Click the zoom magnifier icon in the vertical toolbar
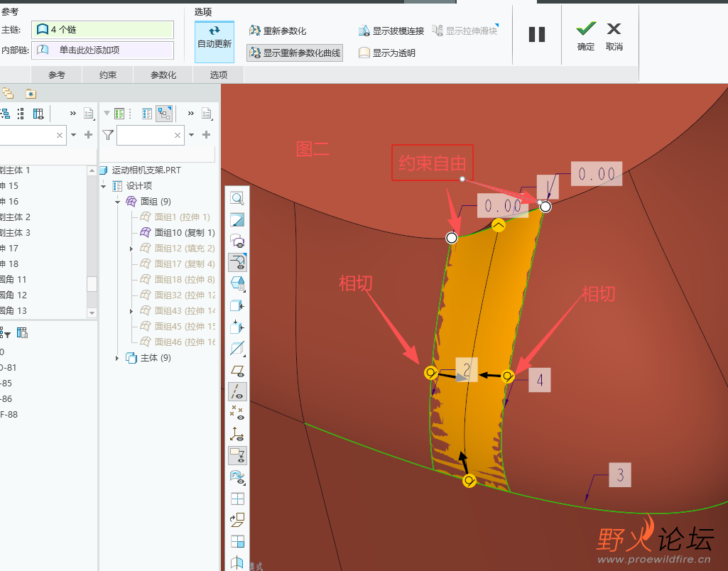This screenshot has height=571, width=728. pyautogui.click(x=237, y=199)
